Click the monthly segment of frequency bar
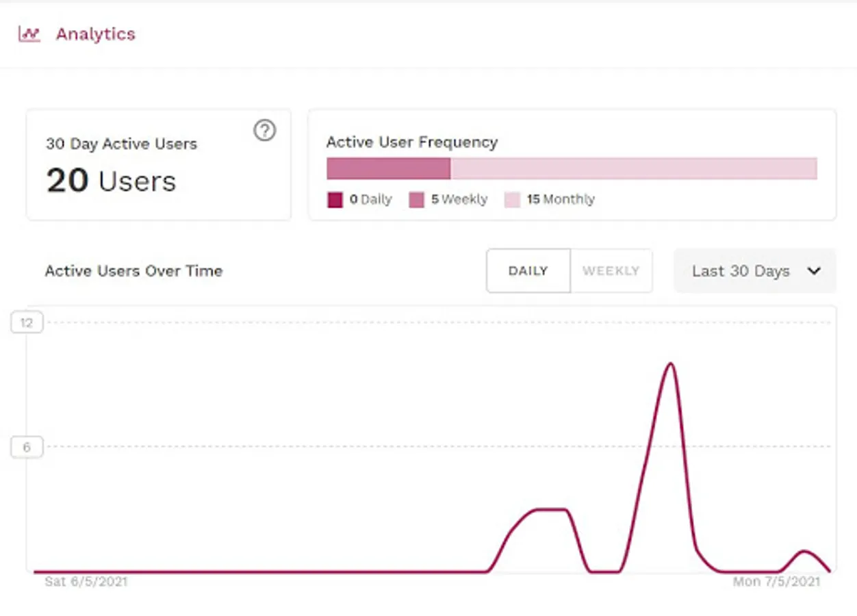Viewport: 857px width, 616px height. (x=633, y=168)
